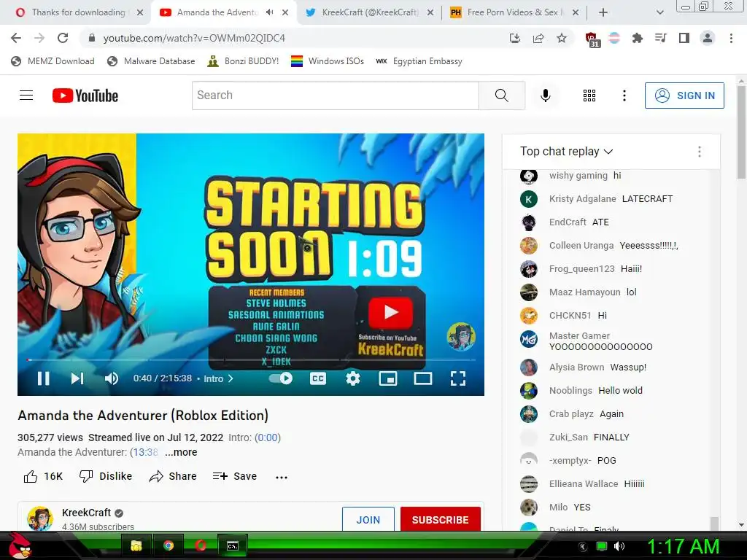The height and width of the screenshot is (560, 747).
Task: Mute the video player volume
Action: pos(112,378)
